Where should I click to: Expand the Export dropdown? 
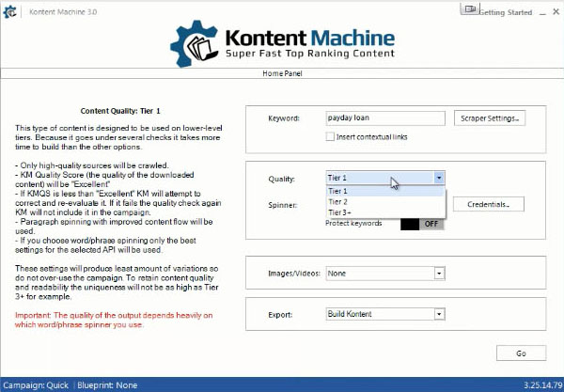click(439, 314)
